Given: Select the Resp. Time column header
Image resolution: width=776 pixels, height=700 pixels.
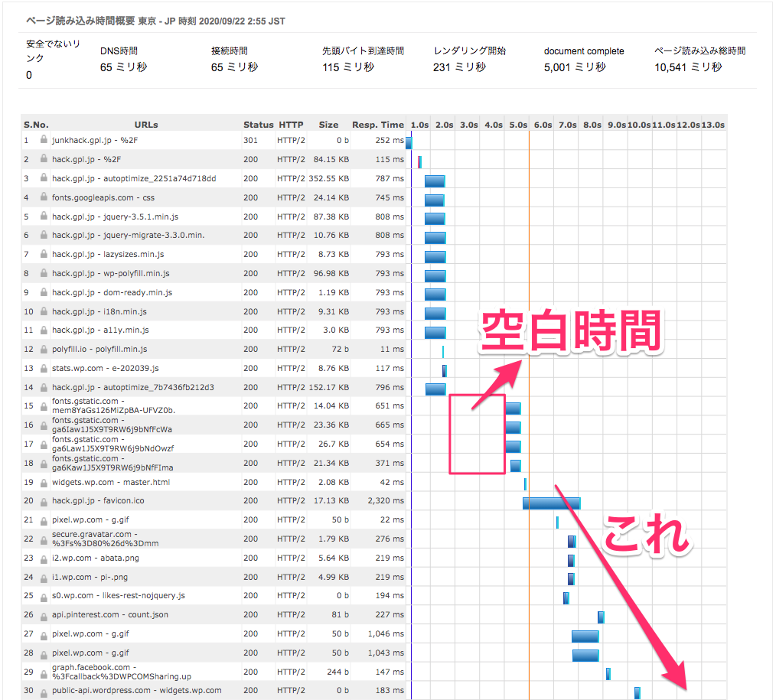Looking at the screenshot, I should pos(377,125).
